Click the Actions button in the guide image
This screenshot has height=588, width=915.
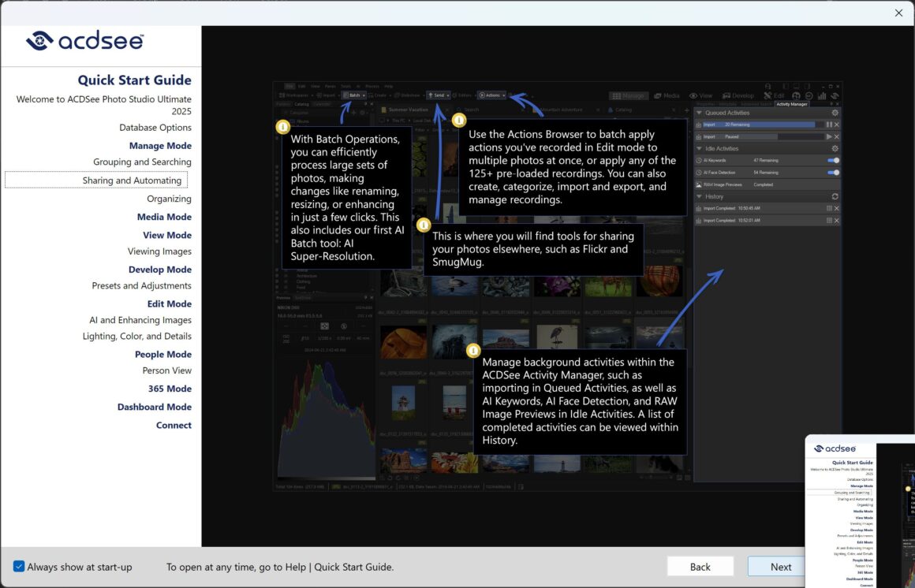[x=492, y=95]
